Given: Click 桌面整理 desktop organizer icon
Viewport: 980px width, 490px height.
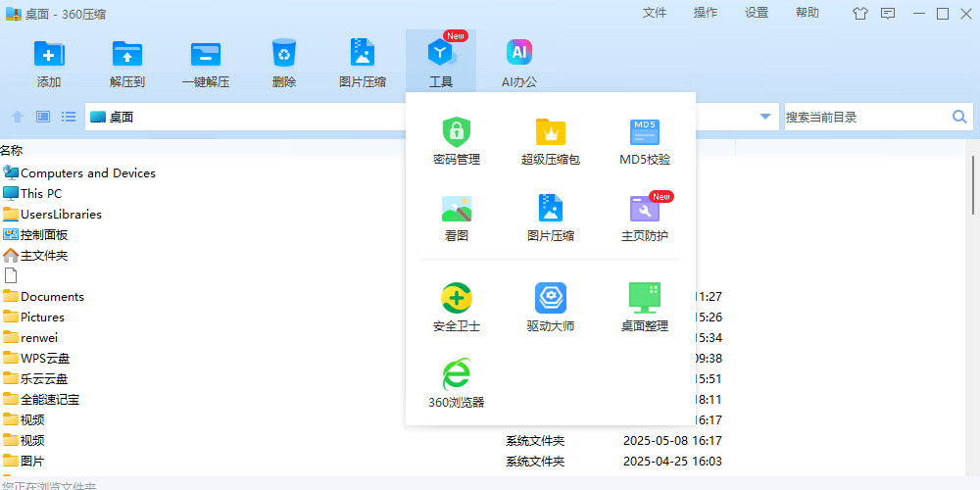Looking at the screenshot, I should [x=645, y=307].
